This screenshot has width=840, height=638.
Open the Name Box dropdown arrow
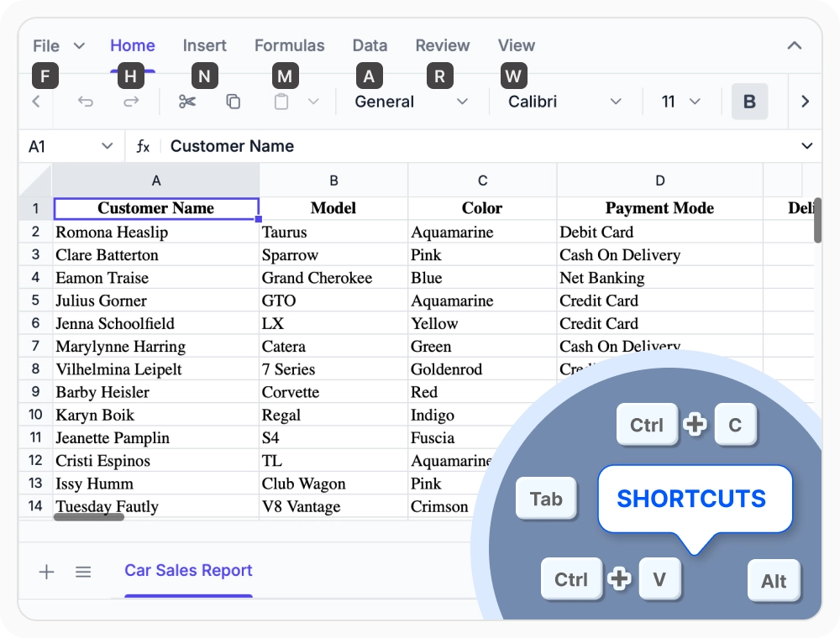tap(108, 146)
